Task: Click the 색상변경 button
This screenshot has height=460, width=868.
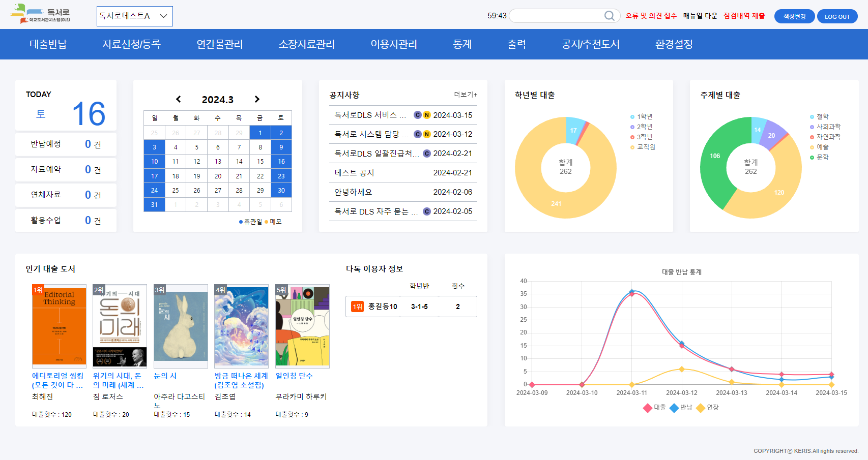Action: 794,16
